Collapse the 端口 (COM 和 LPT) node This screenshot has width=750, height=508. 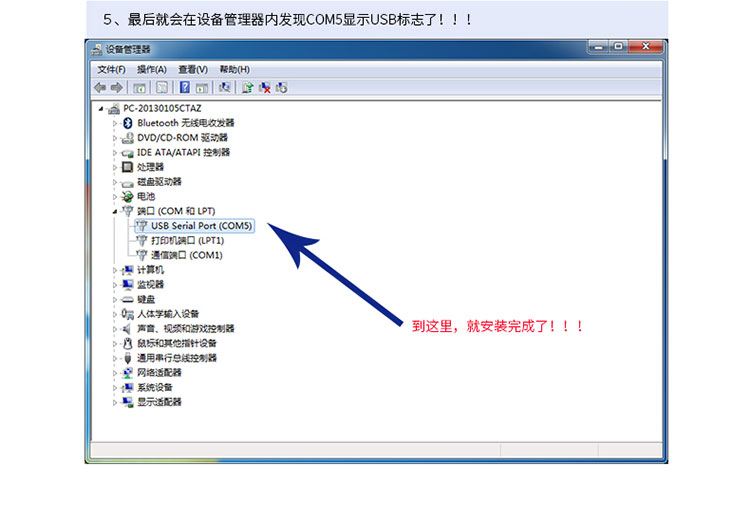pyautogui.click(x=115, y=211)
